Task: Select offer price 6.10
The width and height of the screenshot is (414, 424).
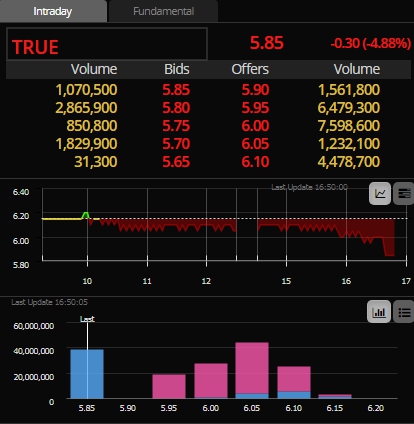Action: coord(255,162)
